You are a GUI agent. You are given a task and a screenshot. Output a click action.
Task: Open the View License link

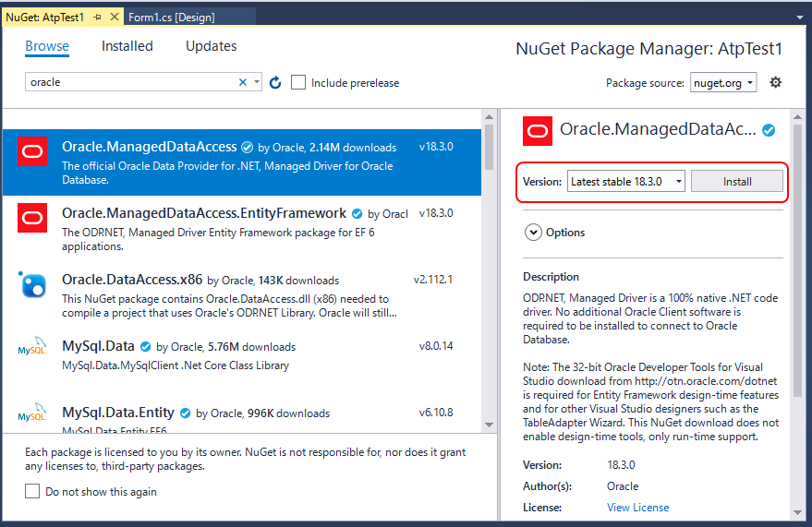point(637,508)
